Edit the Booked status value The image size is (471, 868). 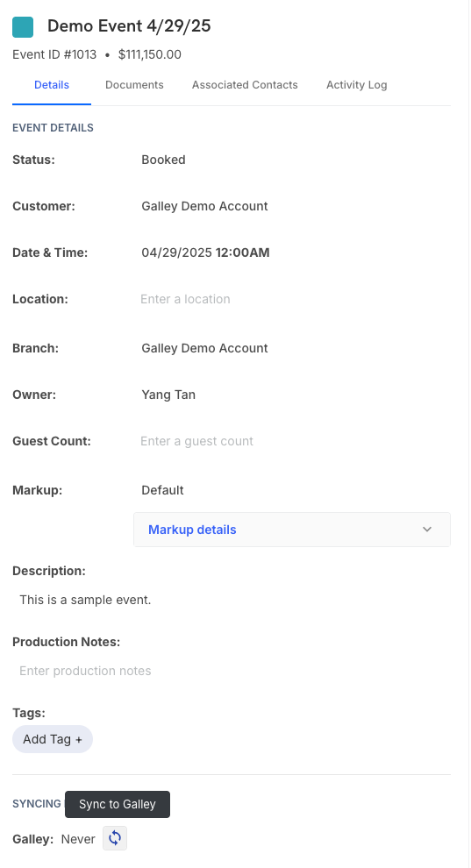tap(163, 160)
